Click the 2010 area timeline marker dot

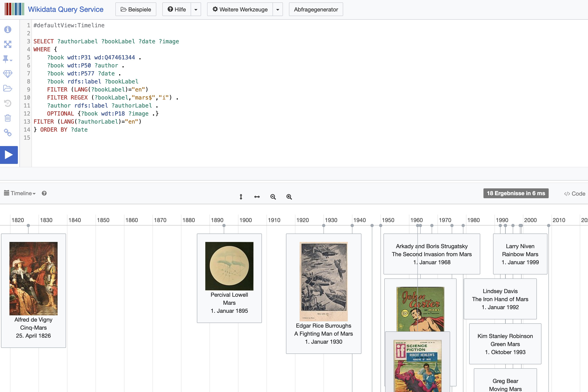548,225
